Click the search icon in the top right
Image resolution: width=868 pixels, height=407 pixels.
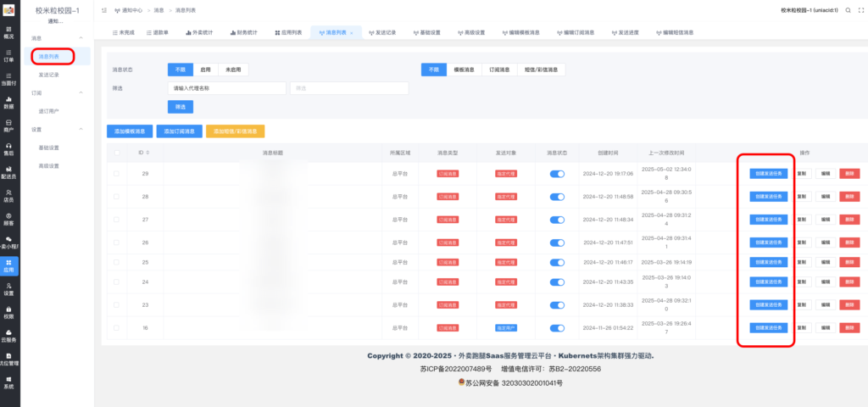pyautogui.click(x=848, y=10)
